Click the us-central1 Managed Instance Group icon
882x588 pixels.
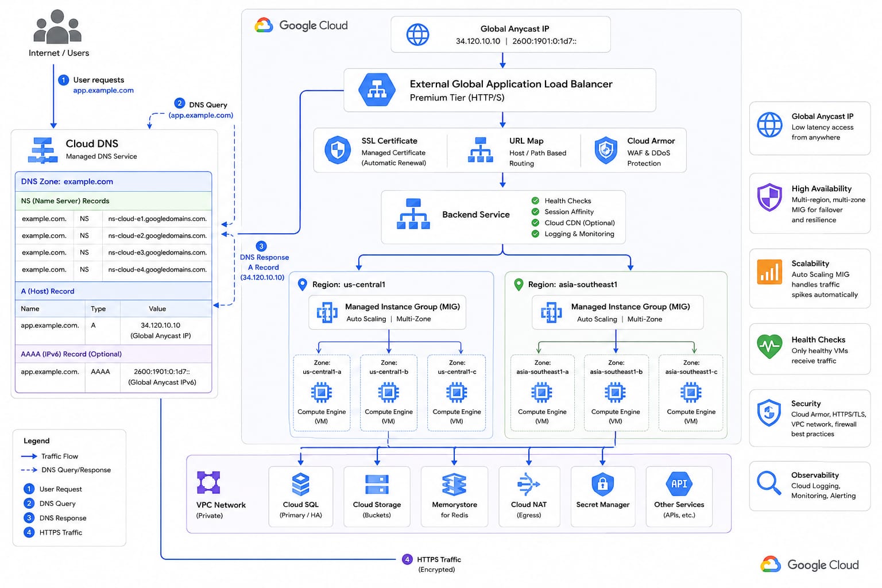click(x=327, y=313)
